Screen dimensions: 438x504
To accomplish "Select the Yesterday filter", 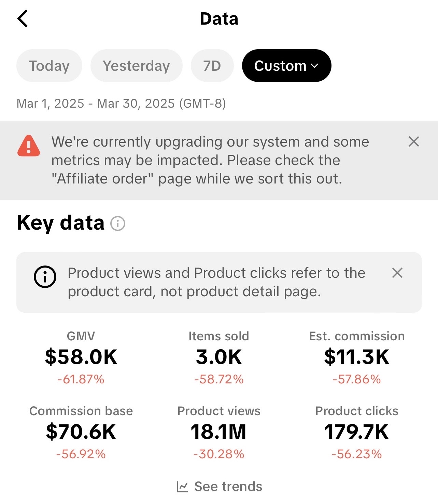I will [137, 66].
